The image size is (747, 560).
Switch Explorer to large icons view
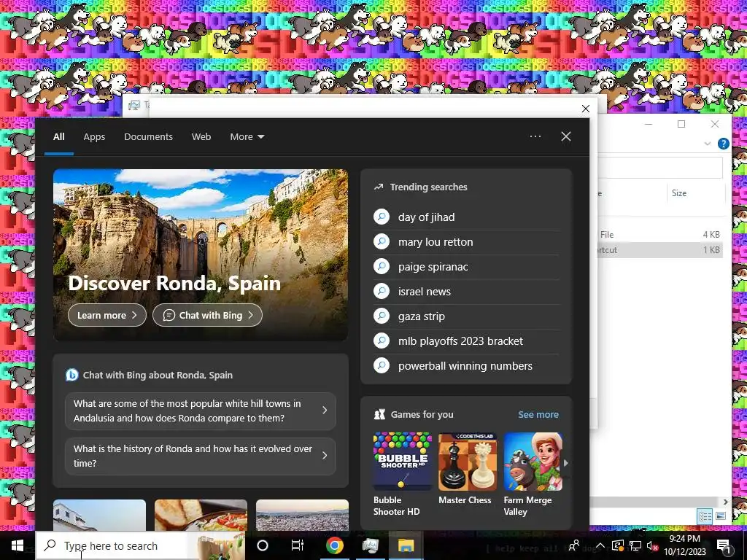(721, 516)
